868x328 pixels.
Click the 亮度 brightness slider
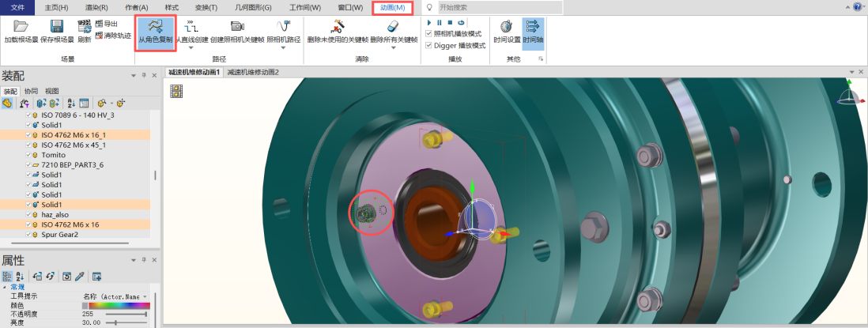(126, 322)
